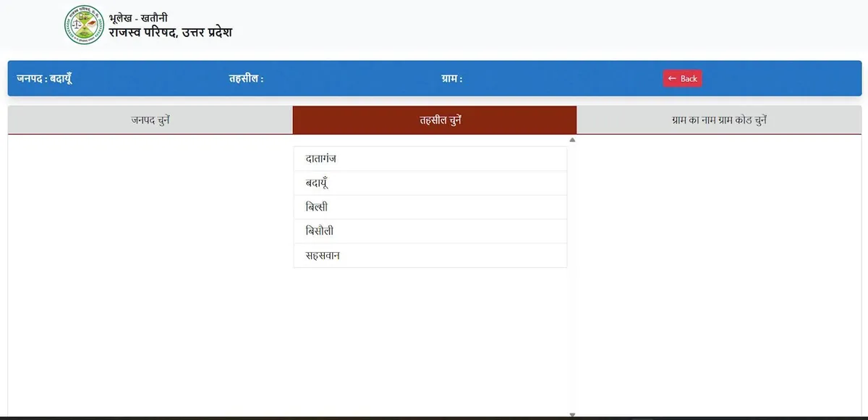Viewport: 868px width, 420px height.
Task: Click the जनपद : बदायूँ header label
Action: 44,78
